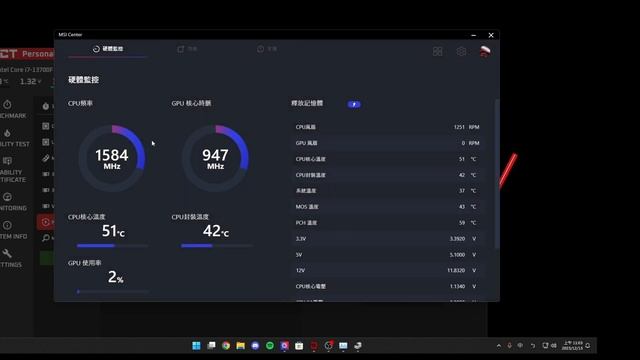Click the MSI Center vertical scrollbar
Viewport: 640px width, 360px height.
coord(496,173)
